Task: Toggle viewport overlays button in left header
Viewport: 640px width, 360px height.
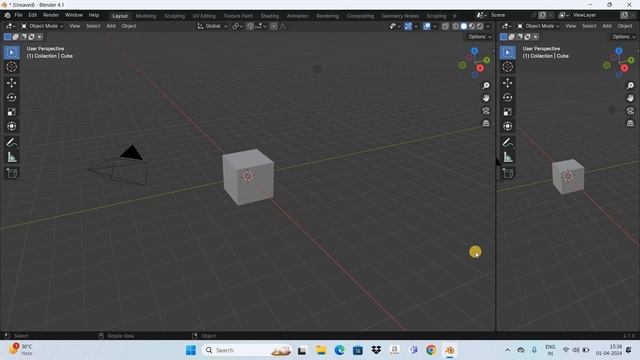Action: pos(427,26)
